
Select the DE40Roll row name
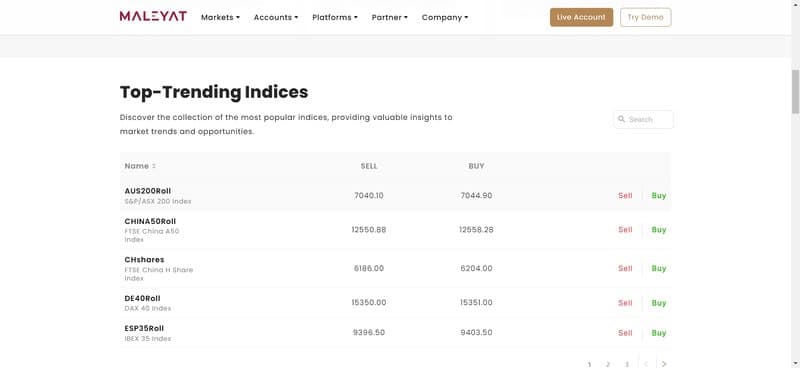pos(142,298)
